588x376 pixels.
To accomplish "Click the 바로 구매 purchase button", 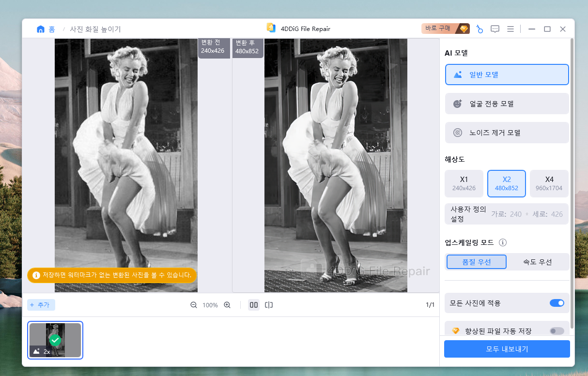I will (446, 29).
